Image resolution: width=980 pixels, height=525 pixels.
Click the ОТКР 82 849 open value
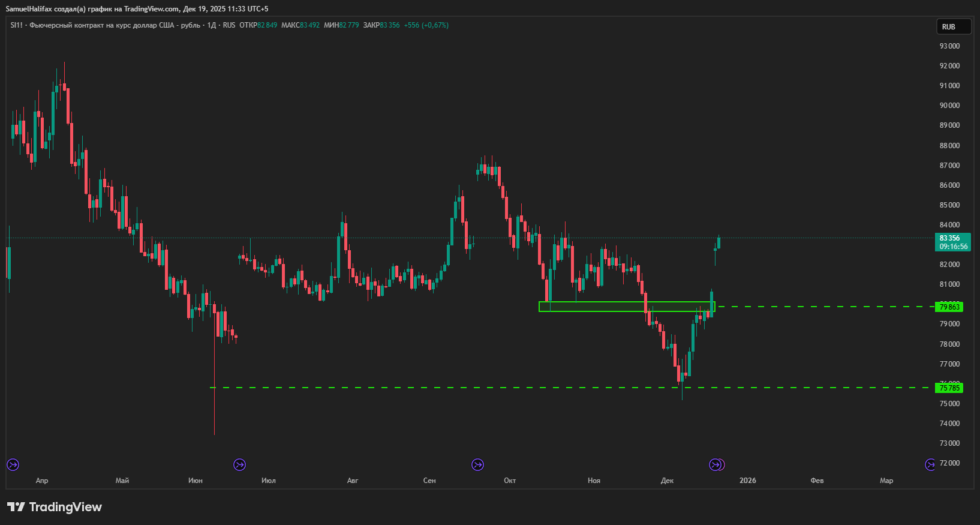258,25
